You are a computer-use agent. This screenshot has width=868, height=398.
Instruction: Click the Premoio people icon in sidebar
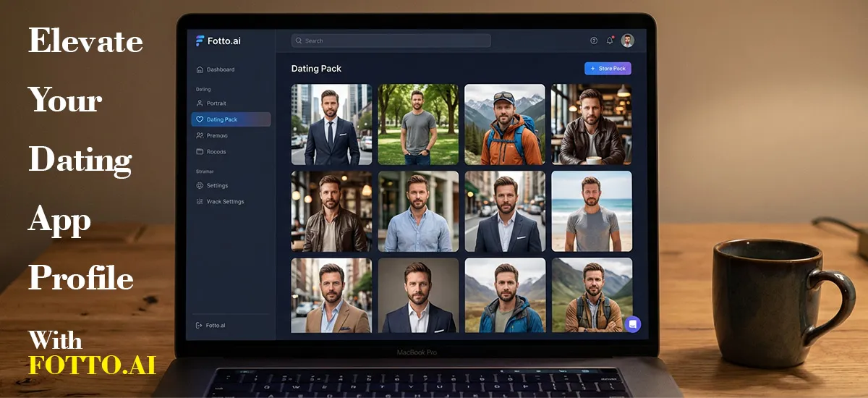(x=200, y=135)
